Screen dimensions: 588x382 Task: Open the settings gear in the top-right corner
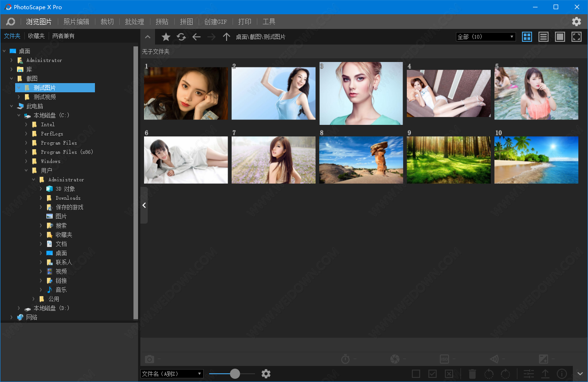(577, 22)
